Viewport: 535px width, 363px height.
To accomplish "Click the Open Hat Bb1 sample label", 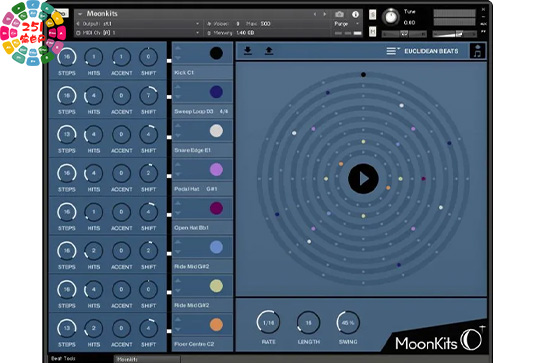I will pyautogui.click(x=191, y=228).
